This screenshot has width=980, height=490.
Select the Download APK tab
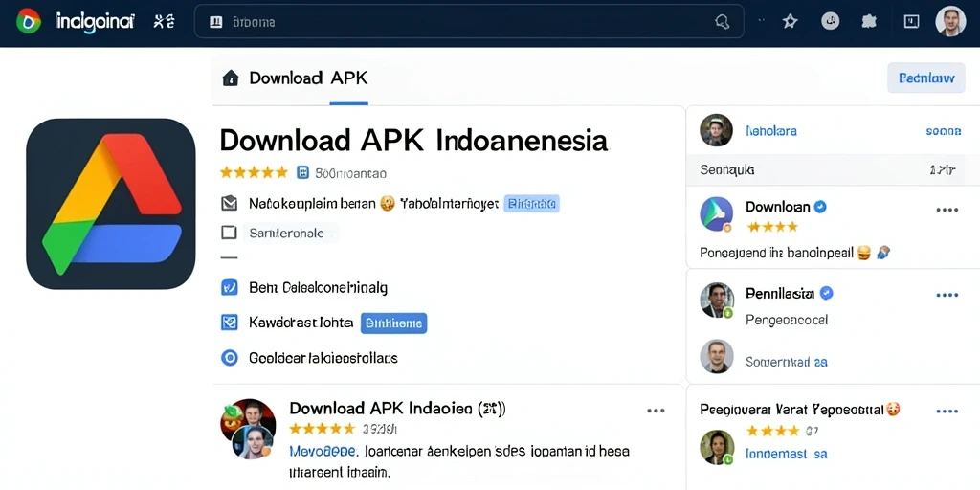(309, 78)
